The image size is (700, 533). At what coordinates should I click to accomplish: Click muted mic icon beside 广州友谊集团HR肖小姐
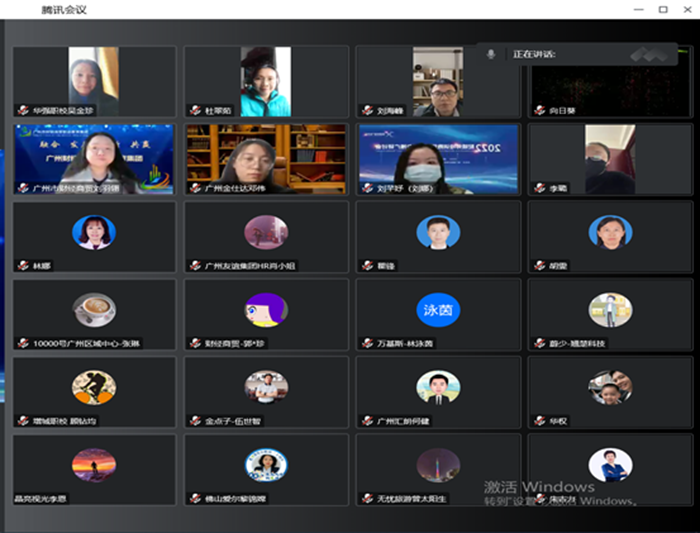[x=195, y=266]
